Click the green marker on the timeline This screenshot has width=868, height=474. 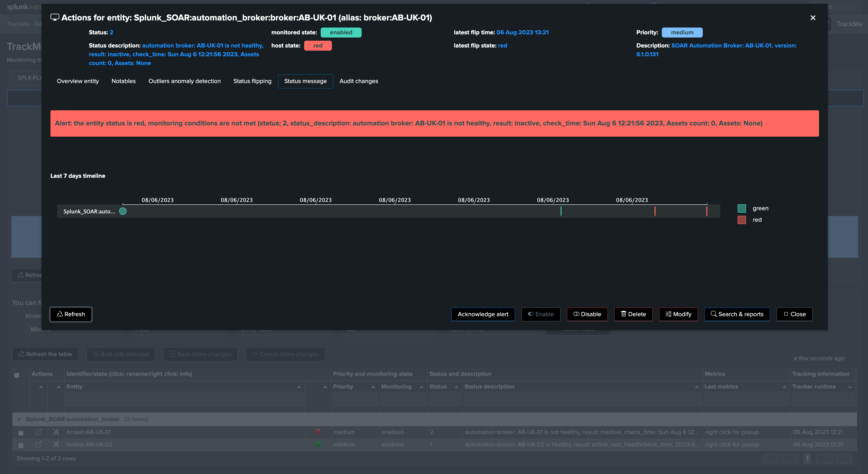coord(561,211)
